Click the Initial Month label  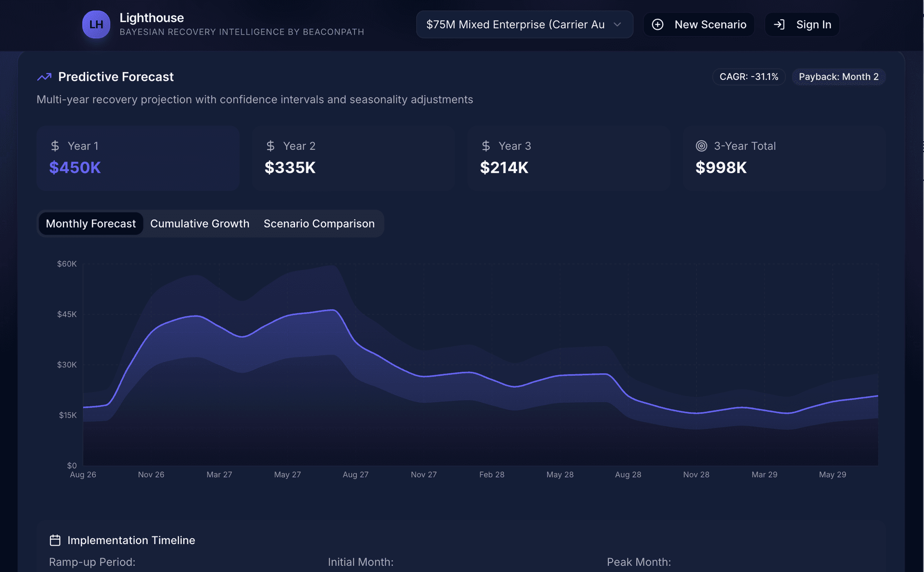tap(361, 562)
